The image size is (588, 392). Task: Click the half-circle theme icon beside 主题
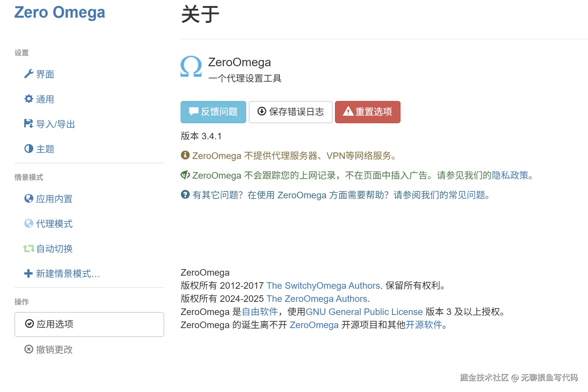[x=29, y=148]
